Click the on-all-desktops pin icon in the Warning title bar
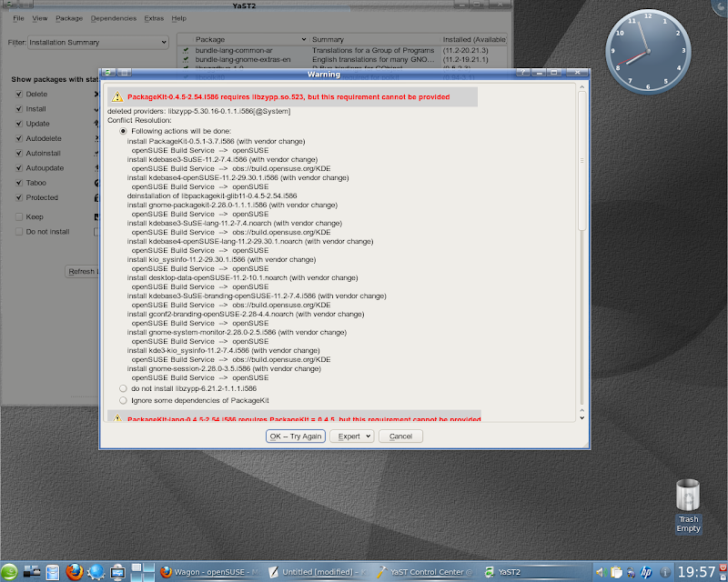The width and height of the screenshot is (728, 582). click(124, 73)
